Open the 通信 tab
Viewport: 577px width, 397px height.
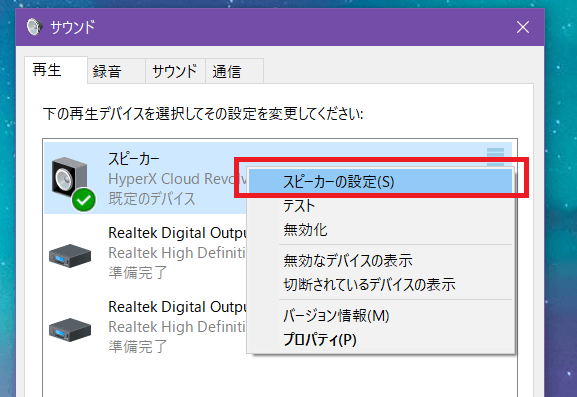pos(234,71)
